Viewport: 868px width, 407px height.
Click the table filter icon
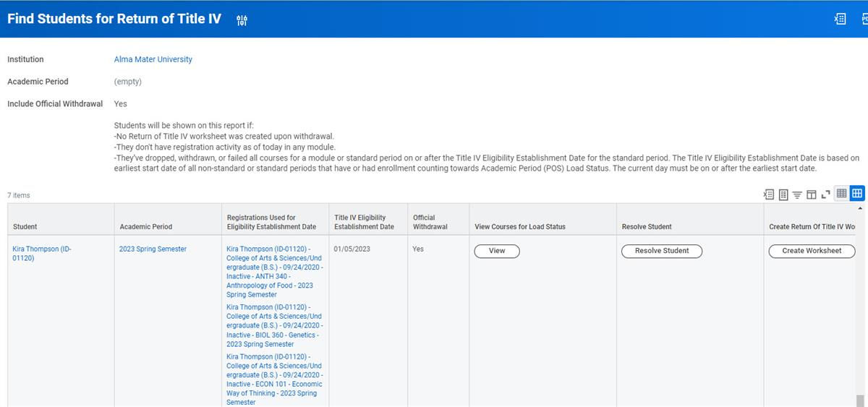click(797, 194)
